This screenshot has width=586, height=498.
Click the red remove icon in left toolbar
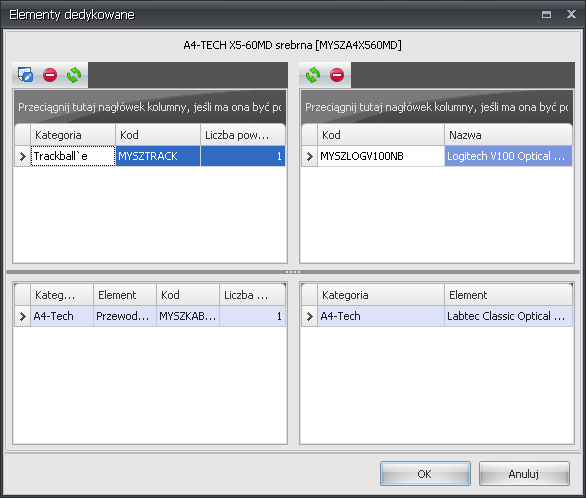50,75
